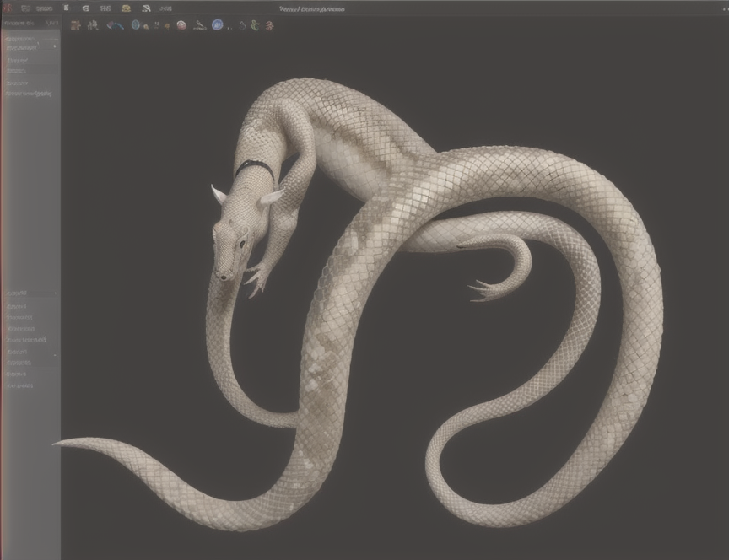Image resolution: width=729 pixels, height=560 pixels.
Task: Select the last entry in the lower sidebar list
Action: click(19, 385)
